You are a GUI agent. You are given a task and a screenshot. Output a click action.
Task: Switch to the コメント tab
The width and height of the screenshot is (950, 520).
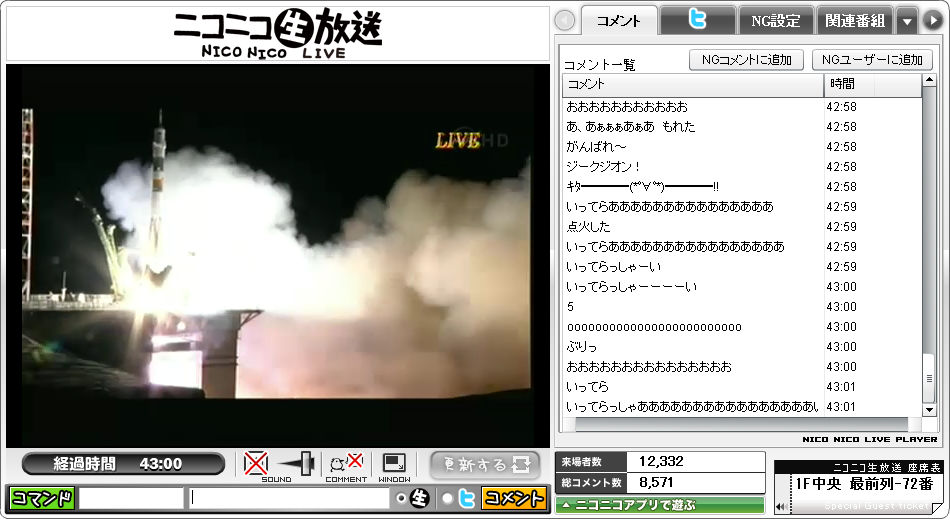tap(619, 21)
